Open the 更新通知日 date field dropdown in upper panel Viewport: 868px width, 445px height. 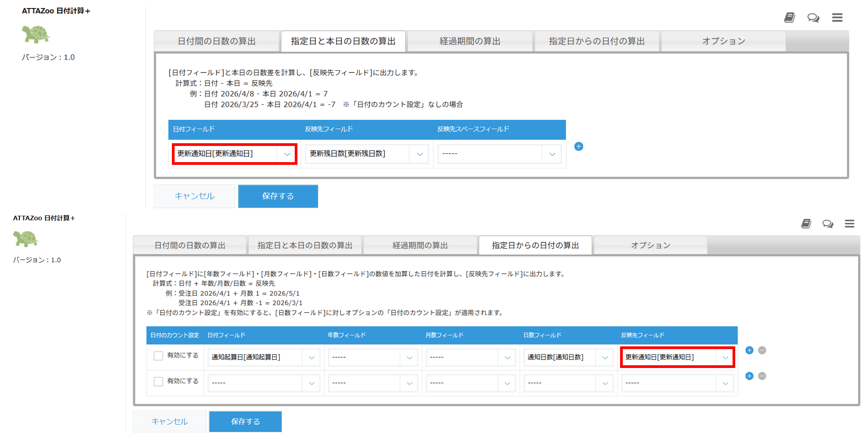click(x=234, y=154)
